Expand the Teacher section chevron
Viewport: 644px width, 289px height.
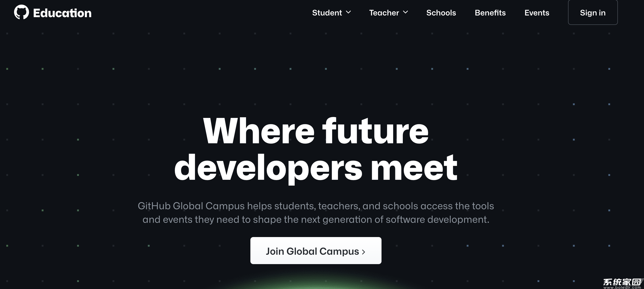[x=407, y=12]
